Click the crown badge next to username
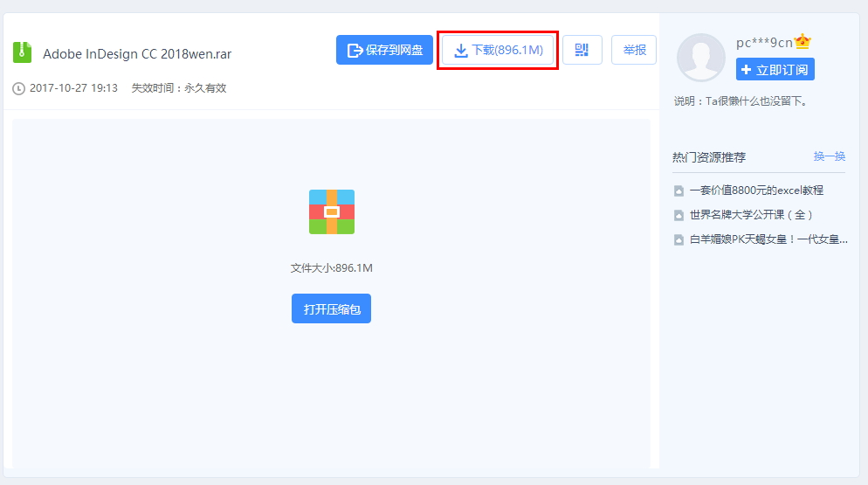The width and height of the screenshot is (868, 485). pyautogui.click(x=803, y=42)
